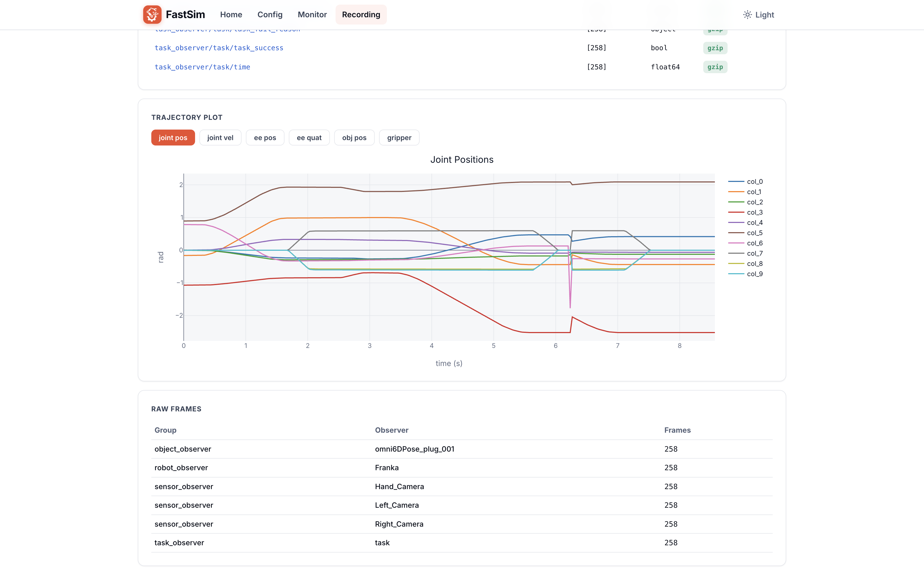Toggle the Light theme sun icon
The image size is (924, 579).
[747, 15]
